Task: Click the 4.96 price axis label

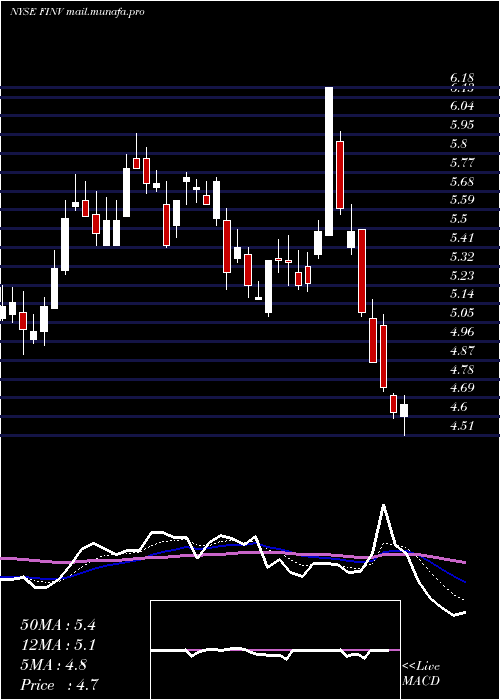Action: coord(461,332)
